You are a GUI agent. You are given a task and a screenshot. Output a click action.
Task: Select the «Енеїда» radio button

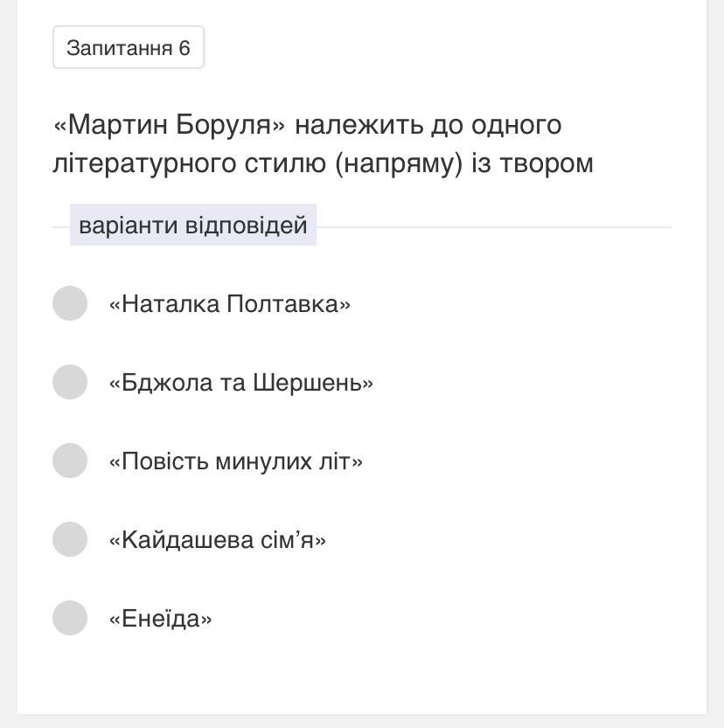(70, 618)
